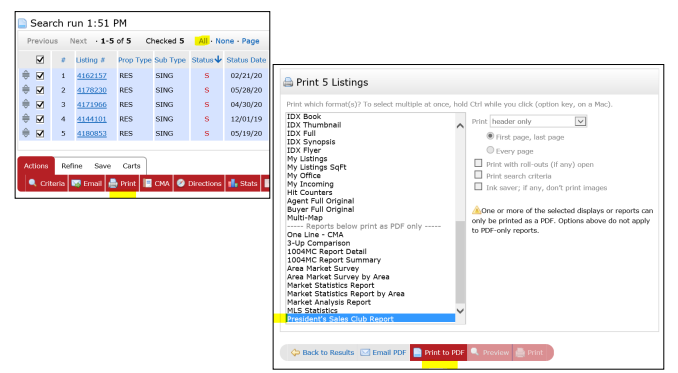Click the None selection link

pyautogui.click(x=224, y=41)
